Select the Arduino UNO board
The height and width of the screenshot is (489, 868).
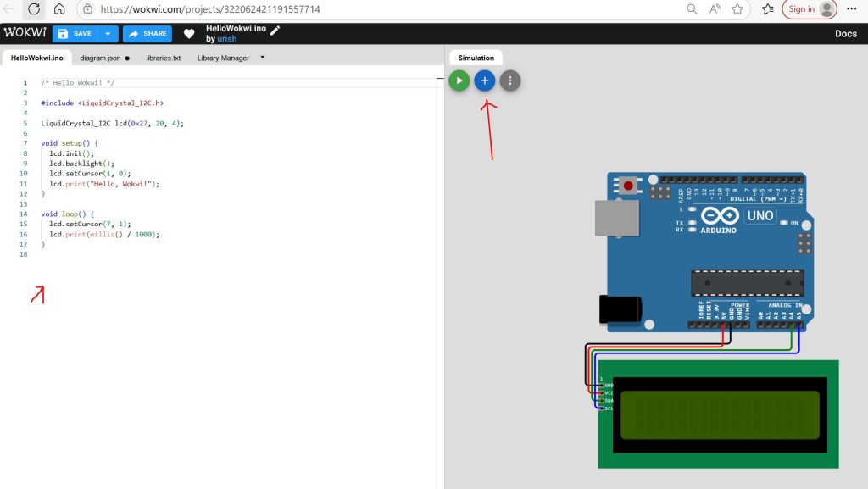click(x=704, y=252)
